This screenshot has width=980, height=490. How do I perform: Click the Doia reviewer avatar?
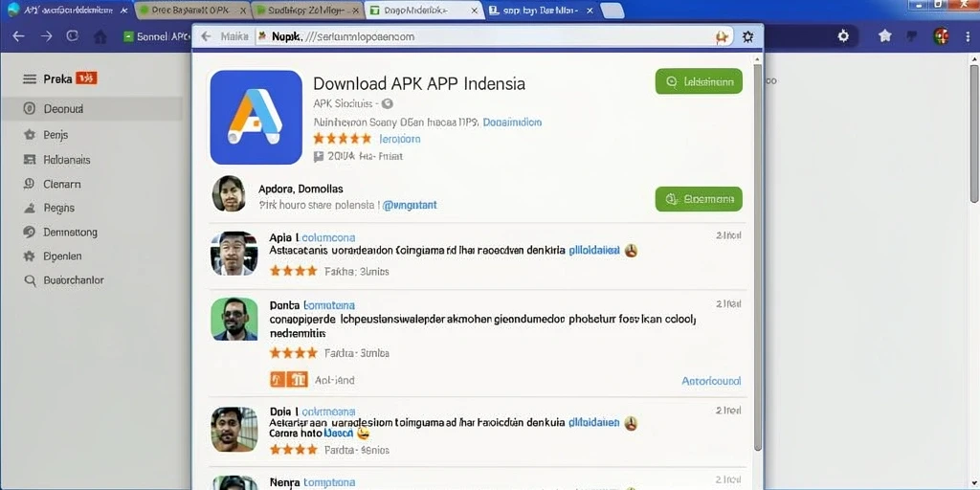[234, 430]
